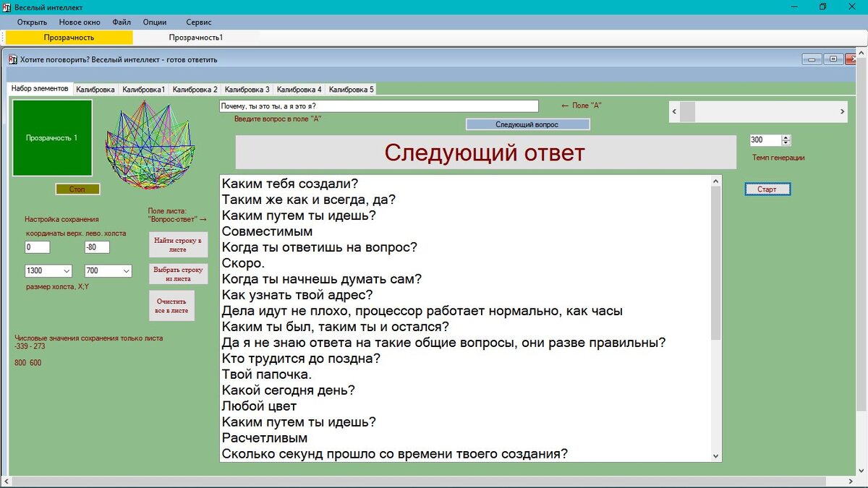Click the 'Следующий вопрос' button
Screen dimensions: 868x488
tap(529, 124)
